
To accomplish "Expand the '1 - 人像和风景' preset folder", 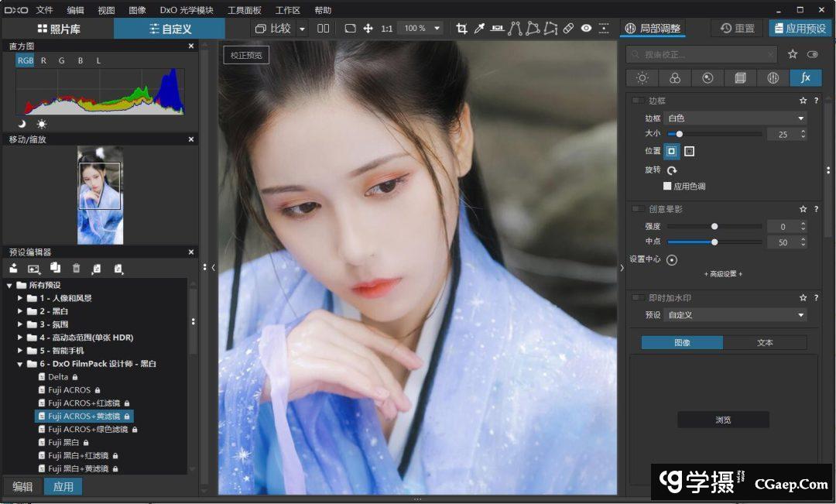I will click(x=21, y=298).
